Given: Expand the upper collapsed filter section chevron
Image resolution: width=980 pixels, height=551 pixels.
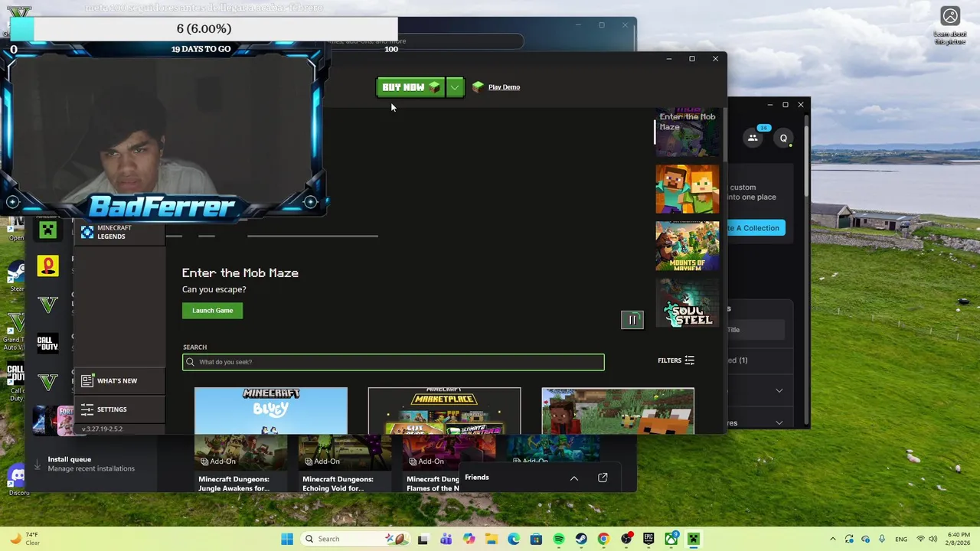Looking at the screenshot, I should coord(779,390).
